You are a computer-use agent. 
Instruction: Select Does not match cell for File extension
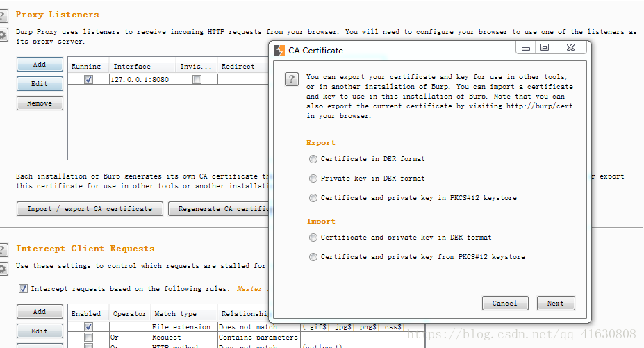pos(259,327)
